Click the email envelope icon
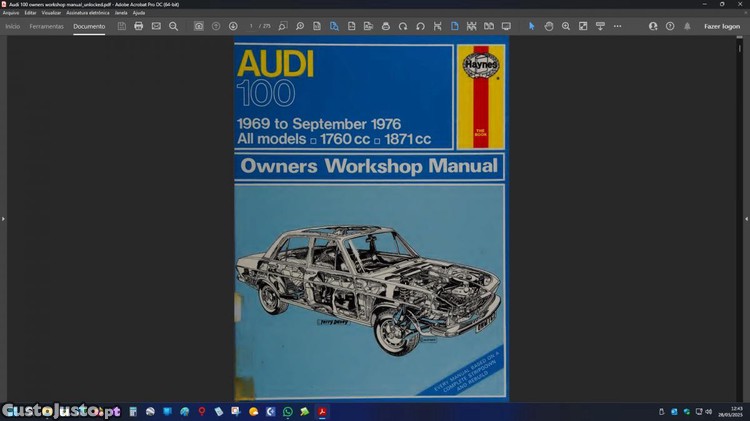750x421 pixels. pos(156,26)
